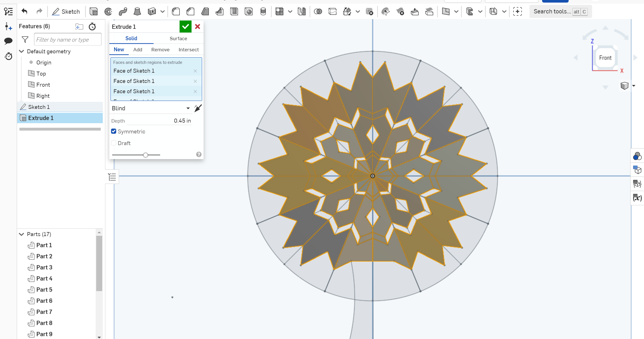Select the Extrude tool
Viewport: 644px width, 339px height.
pyautogui.click(x=93, y=11)
